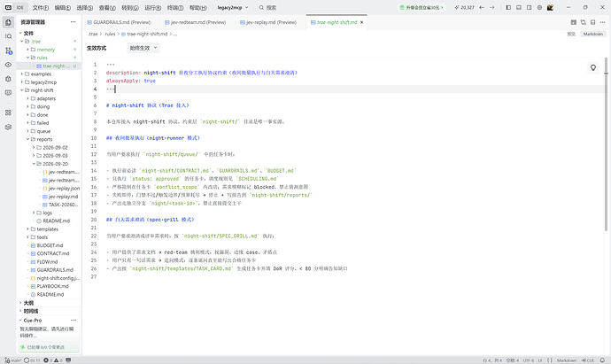Open the 始终生效 apply-mode dropdown
This screenshot has width=611, height=364.
143,48
